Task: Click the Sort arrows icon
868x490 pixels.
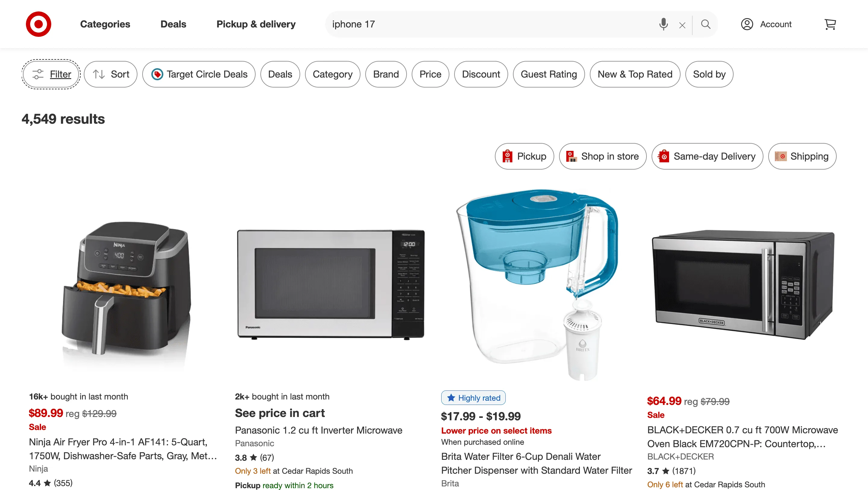Action: [x=100, y=74]
